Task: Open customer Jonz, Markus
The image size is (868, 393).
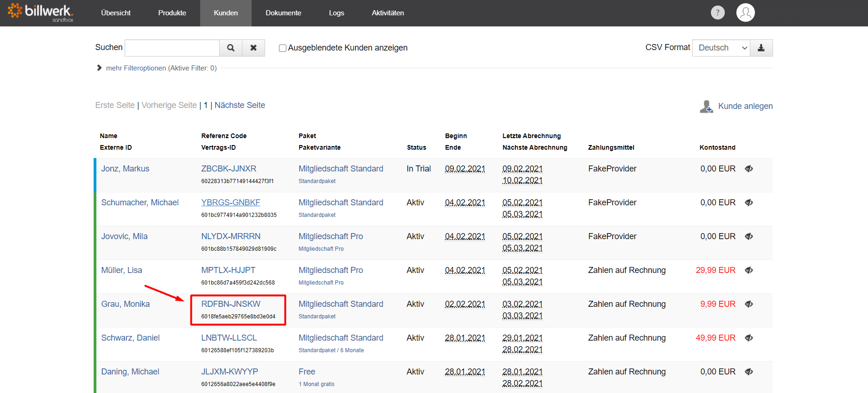Action: point(125,169)
